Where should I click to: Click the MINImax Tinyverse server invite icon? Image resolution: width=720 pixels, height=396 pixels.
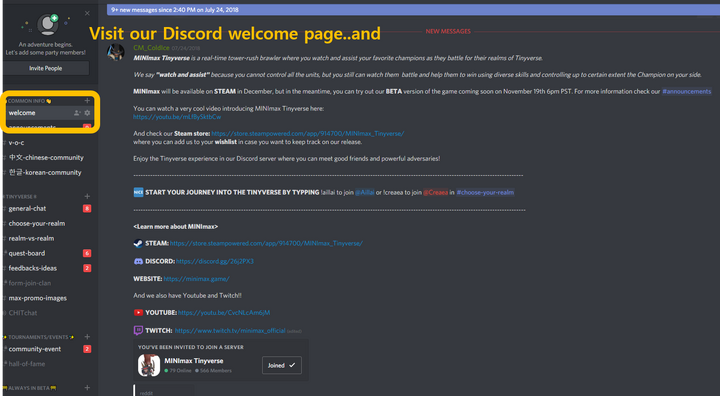pyautogui.click(x=149, y=365)
